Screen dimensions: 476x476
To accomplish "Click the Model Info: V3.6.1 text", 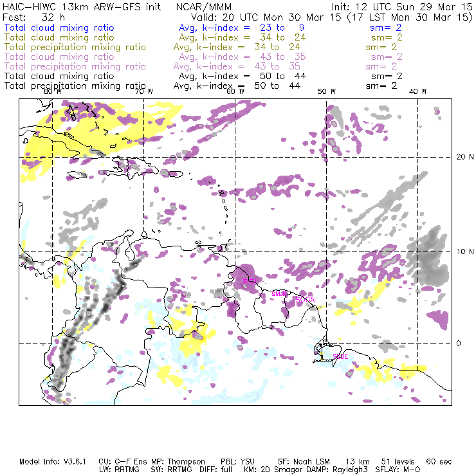I will [53, 462].
